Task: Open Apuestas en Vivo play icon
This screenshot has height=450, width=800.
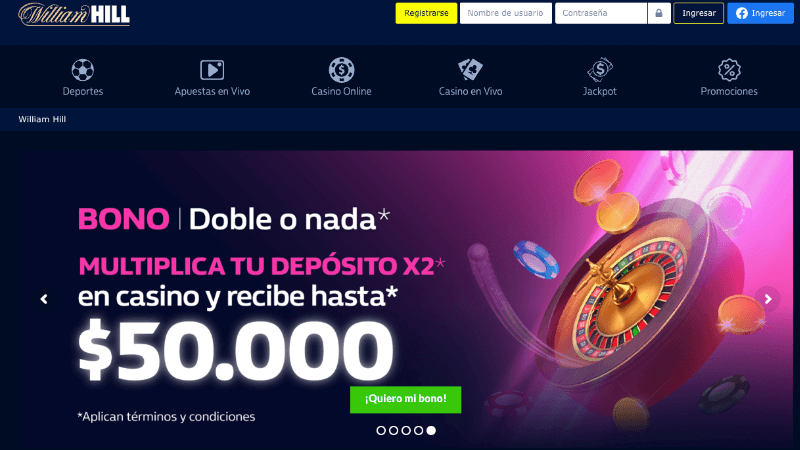Action: click(x=212, y=70)
